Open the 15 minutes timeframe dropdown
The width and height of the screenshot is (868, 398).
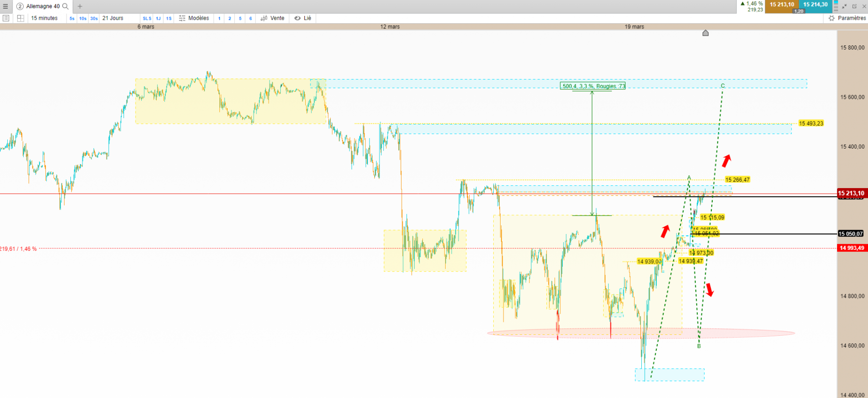44,18
